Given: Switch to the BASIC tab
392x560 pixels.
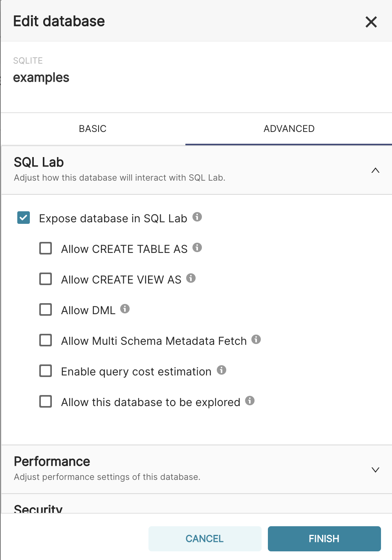Looking at the screenshot, I should pyautogui.click(x=93, y=129).
